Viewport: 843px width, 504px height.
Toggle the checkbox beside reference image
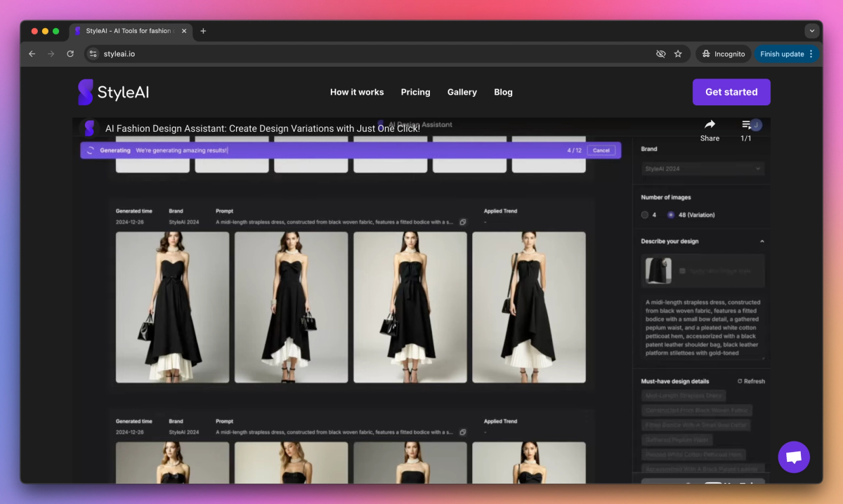click(x=682, y=270)
